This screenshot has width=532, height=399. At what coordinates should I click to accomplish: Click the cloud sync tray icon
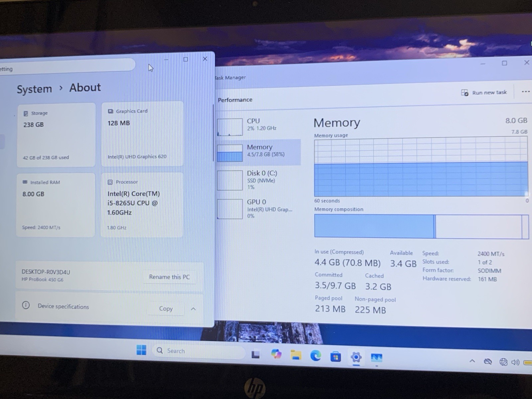(x=488, y=361)
